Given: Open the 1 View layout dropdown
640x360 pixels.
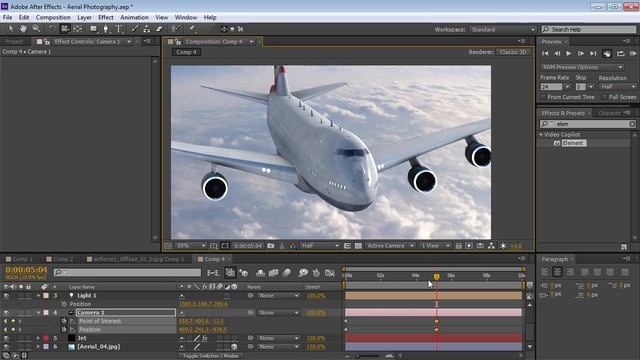Looking at the screenshot, I should point(435,246).
